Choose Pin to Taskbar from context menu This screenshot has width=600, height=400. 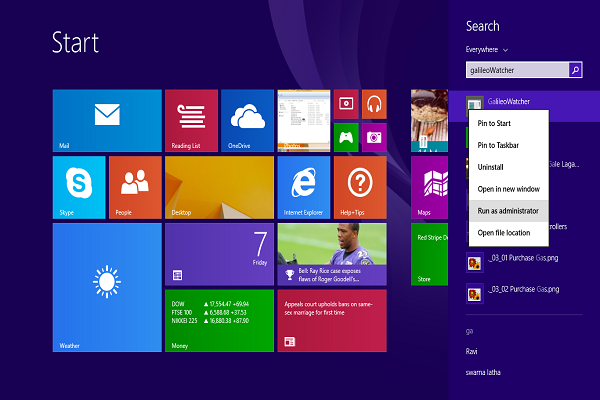tap(509, 145)
